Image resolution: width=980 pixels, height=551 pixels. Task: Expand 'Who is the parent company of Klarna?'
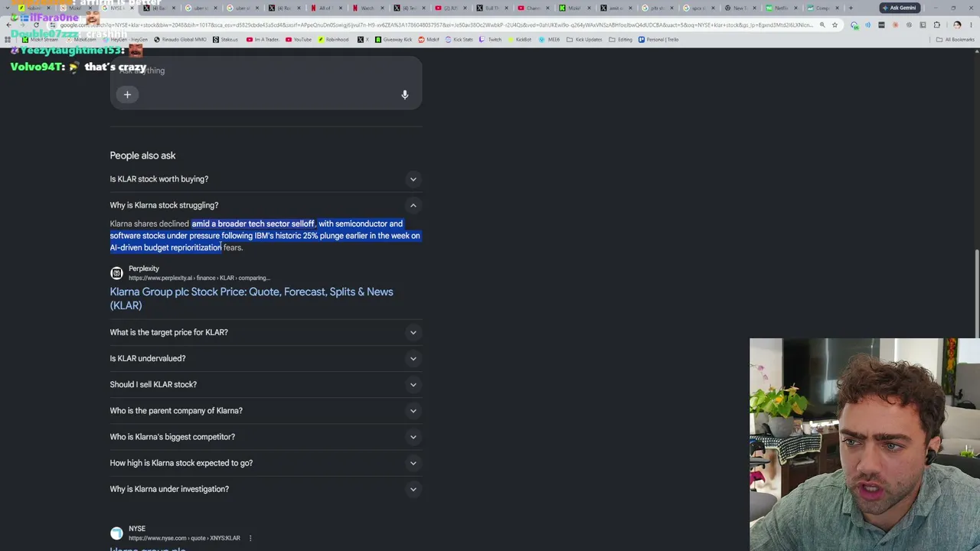click(x=266, y=410)
